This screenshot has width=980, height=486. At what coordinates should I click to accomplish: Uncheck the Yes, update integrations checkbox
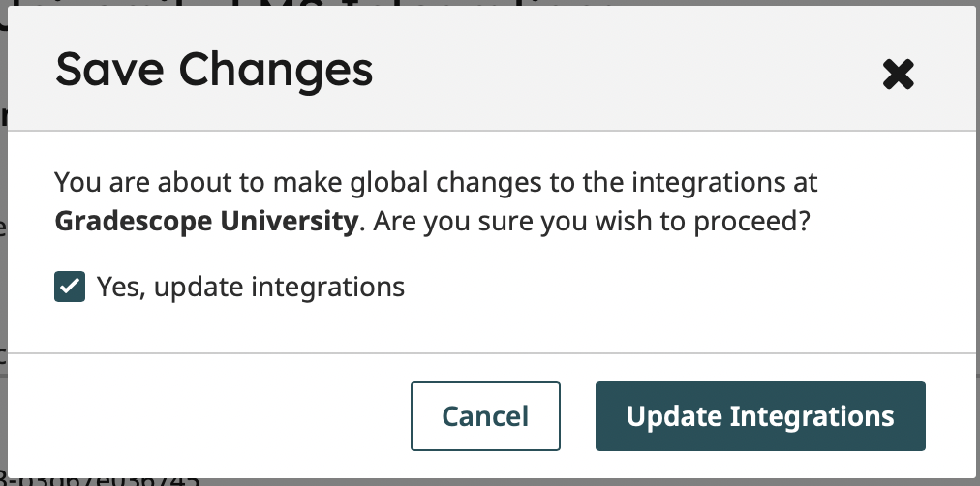[70, 287]
